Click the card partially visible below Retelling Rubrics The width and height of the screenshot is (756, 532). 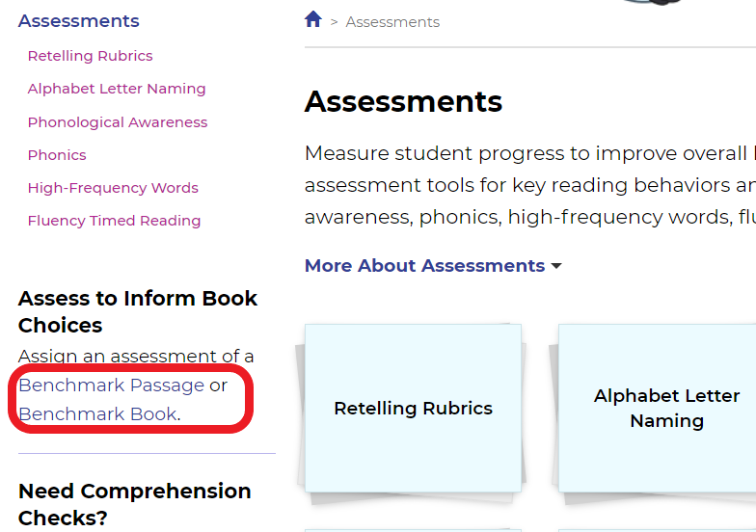tap(413, 530)
